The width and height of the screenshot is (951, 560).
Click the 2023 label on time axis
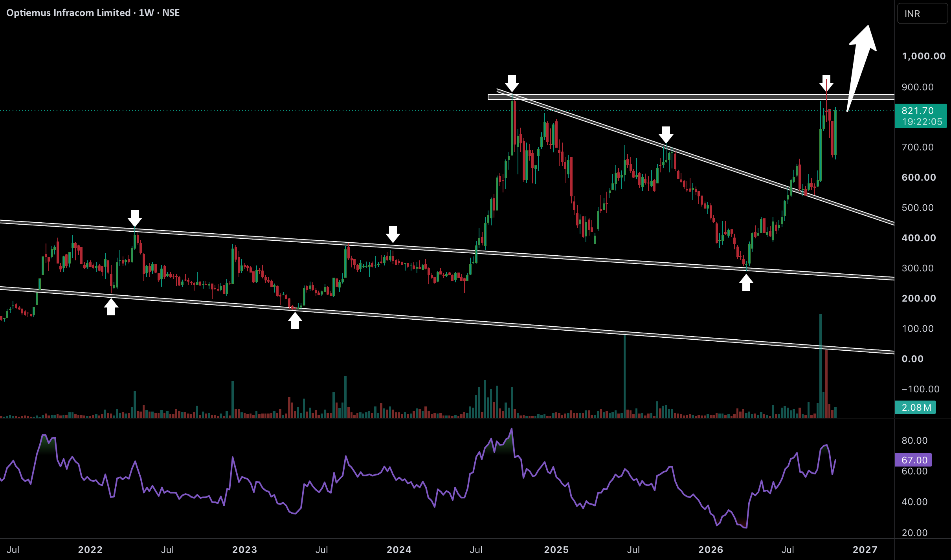click(244, 550)
